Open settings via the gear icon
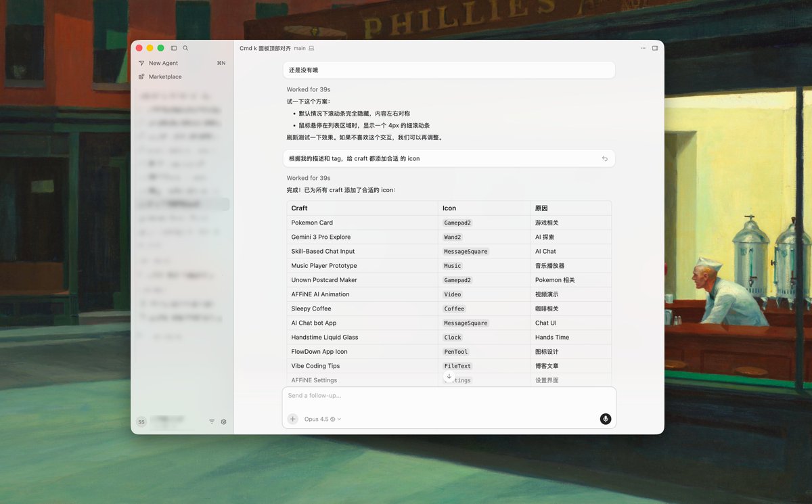The height and width of the screenshot is (504, 812). 224,421
